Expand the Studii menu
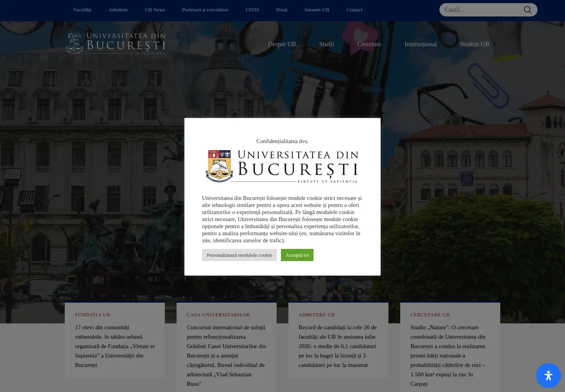 pyautogui.click(x=326, y=44)
